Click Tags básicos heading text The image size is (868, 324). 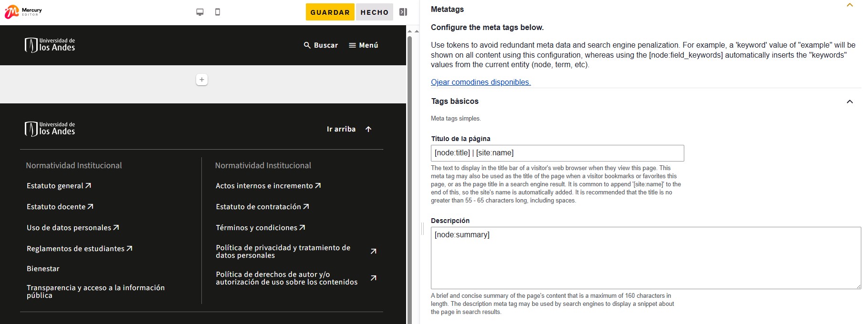[455, 101]
